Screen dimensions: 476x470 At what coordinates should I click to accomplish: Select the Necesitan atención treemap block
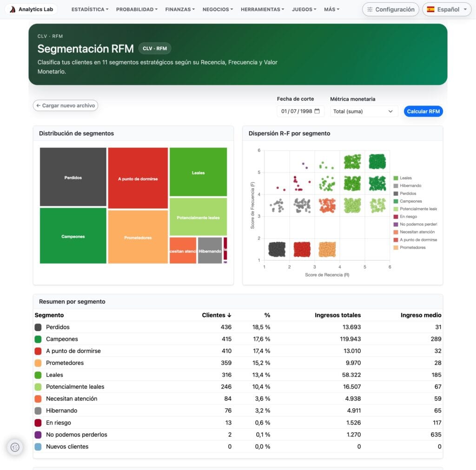(183, 251)
